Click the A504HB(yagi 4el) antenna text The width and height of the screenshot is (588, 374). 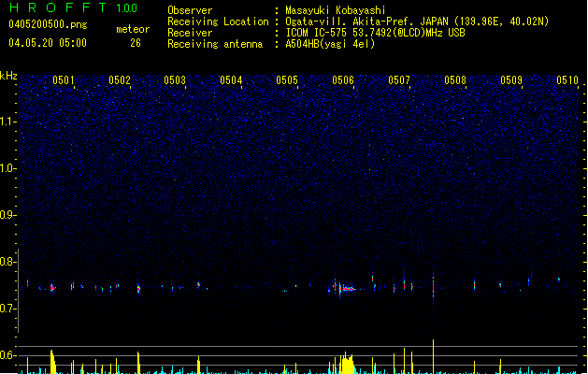[330, 44]
